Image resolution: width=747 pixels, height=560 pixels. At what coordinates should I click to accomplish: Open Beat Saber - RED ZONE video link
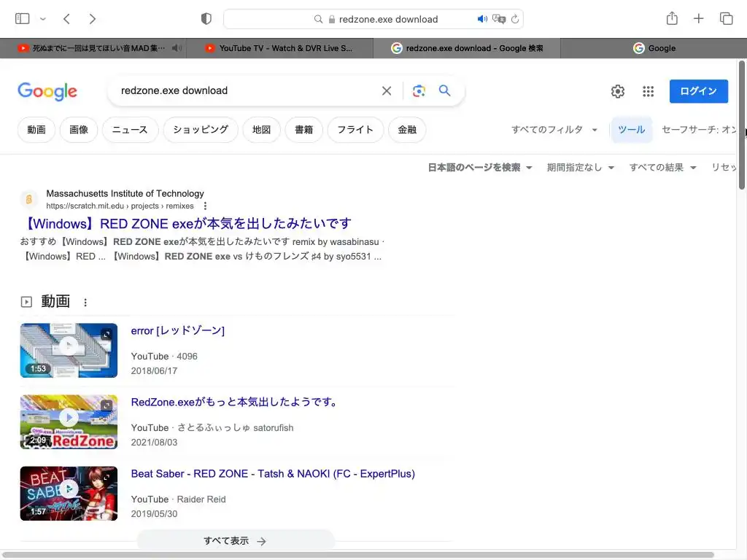(273, 474)
